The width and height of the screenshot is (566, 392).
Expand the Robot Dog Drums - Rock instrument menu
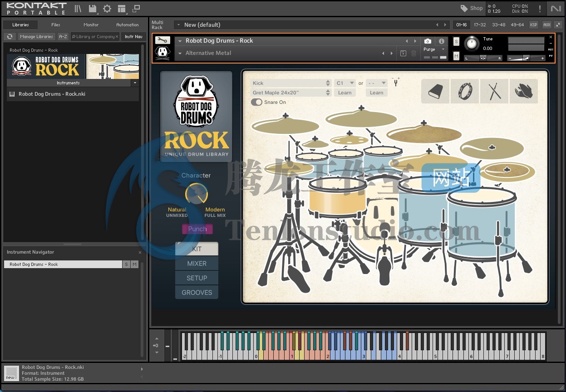[x=180, y=41]
